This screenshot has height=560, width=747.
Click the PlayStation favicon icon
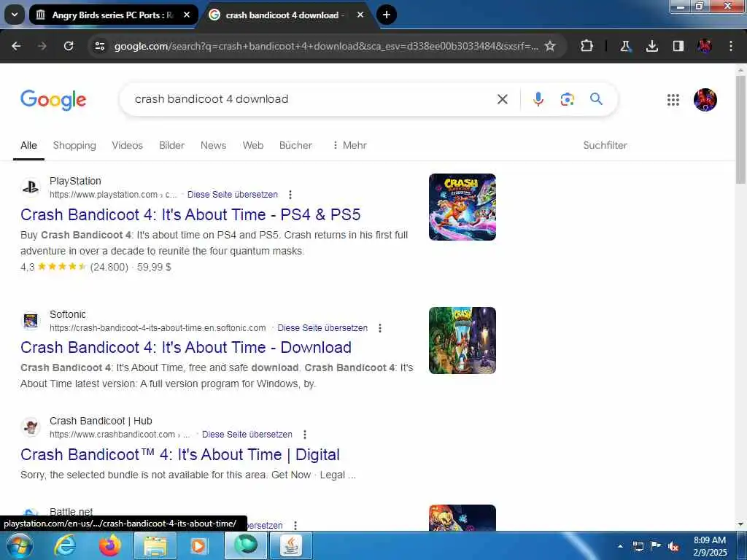tap(31, 187)
